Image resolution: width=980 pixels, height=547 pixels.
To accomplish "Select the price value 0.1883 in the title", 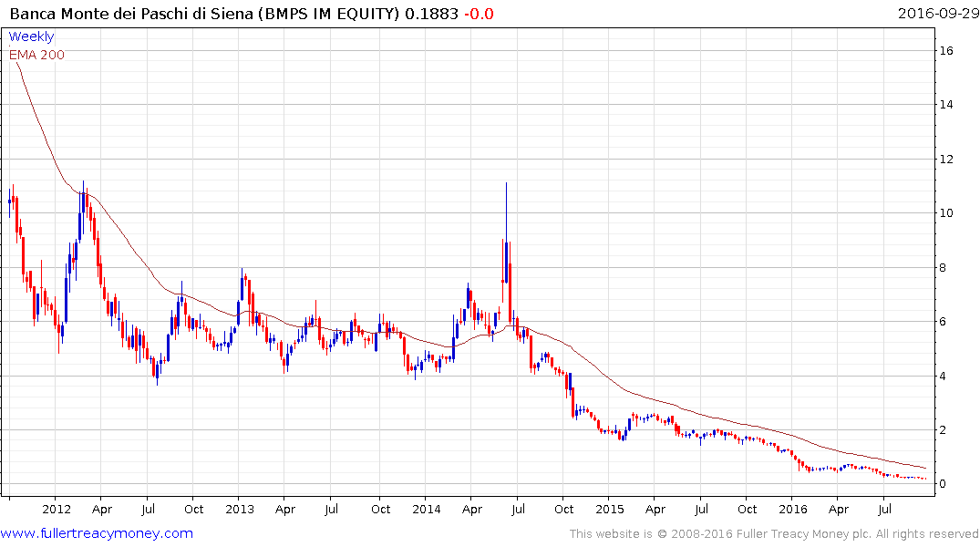I will (x=431, y=14).
